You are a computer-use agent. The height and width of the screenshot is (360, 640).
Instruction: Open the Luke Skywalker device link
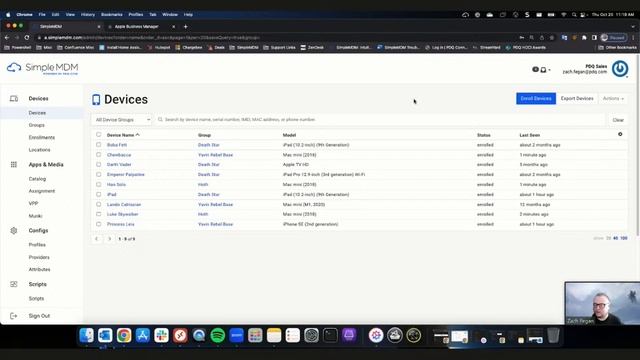click(x=122, y=214)
